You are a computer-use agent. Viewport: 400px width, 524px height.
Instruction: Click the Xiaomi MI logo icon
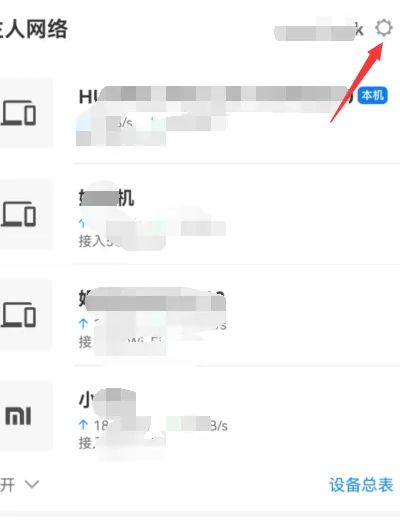[x=18, y=417]
